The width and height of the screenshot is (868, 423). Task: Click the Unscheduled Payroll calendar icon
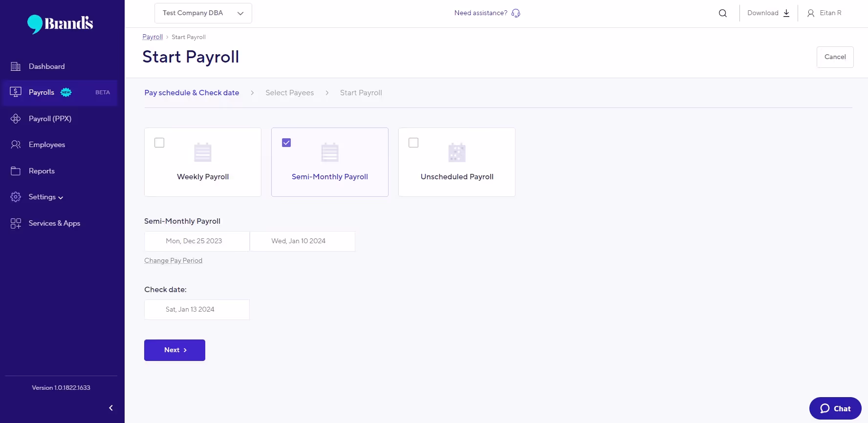click(x=457, y=152)
